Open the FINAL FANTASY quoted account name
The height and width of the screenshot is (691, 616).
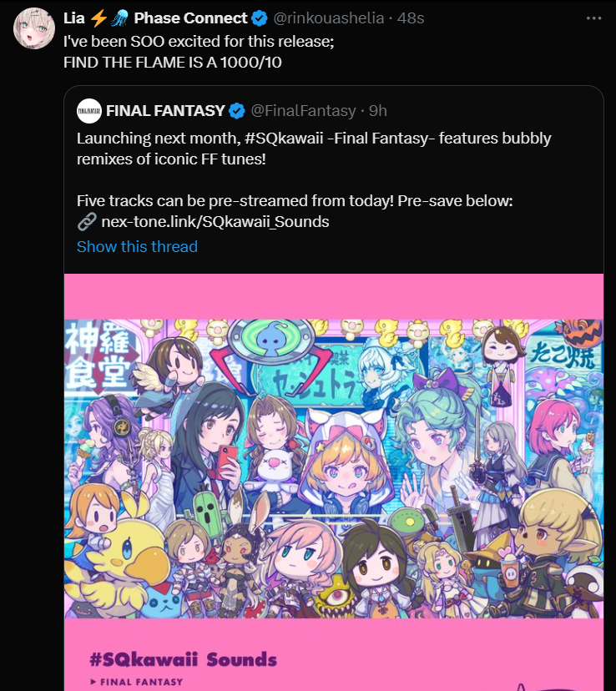[165, 111]
